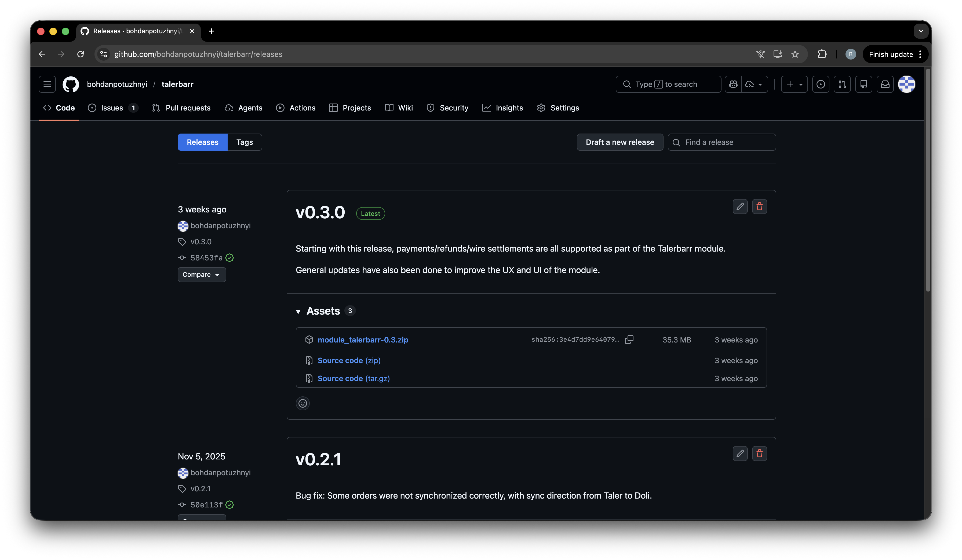Screen dimensions: 962x560
Task: Collapse the Assets section triangle
Action: [298, 312]
